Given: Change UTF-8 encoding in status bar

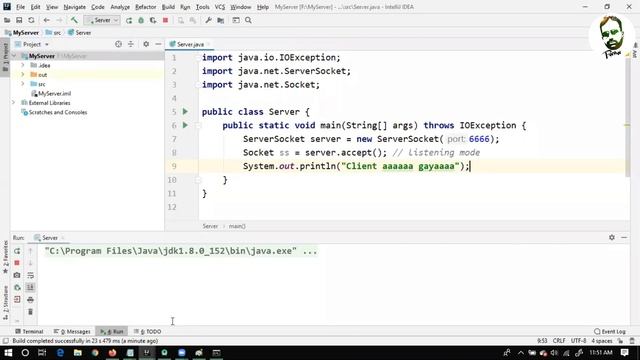Looking at the screenshot, I should coord(578,341).
